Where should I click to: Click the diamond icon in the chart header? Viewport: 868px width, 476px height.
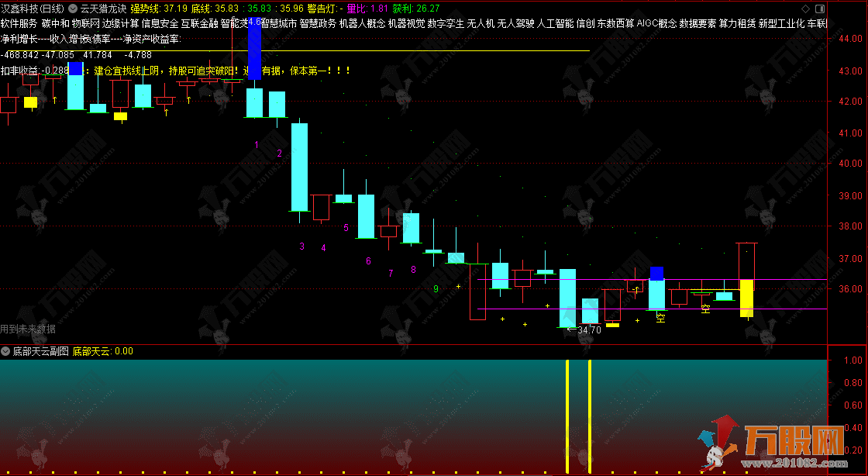pos(805,9)
